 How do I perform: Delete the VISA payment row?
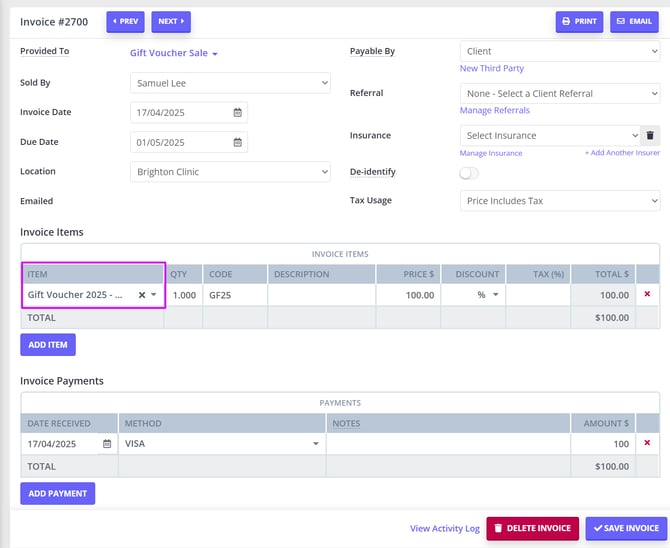pyautogui.click(x=647, y=443)
